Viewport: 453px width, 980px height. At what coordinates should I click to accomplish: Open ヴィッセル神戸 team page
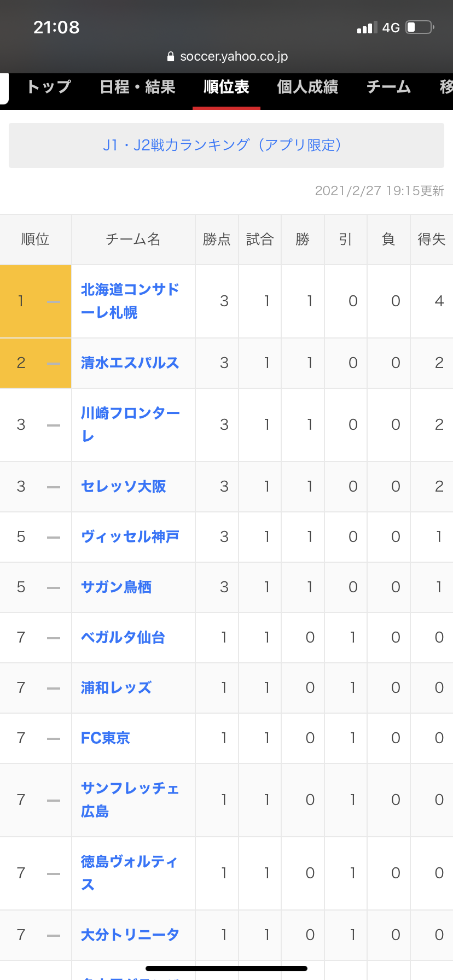click(x=130, y=537)
